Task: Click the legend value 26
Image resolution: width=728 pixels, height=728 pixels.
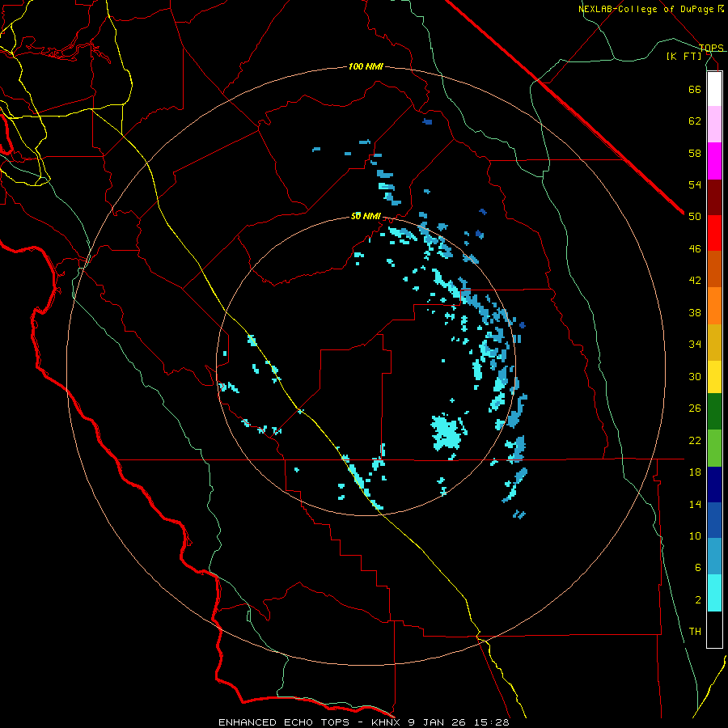Action: (x=695, y=408)
